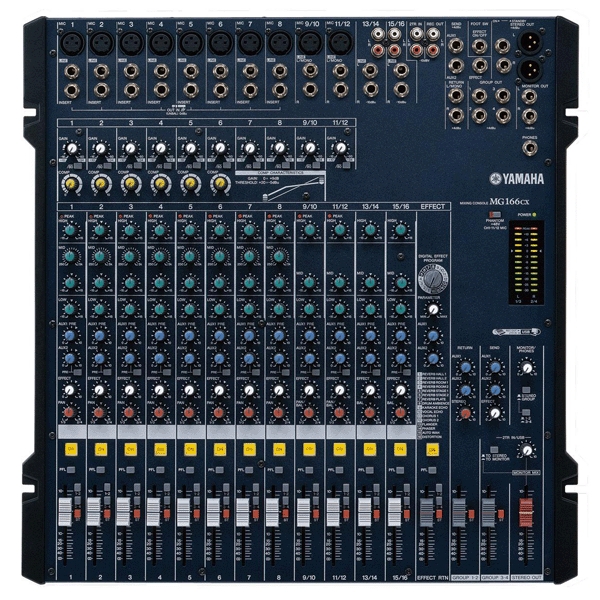Click the stereo LED level meter
Image resolution: width=600 pixels, height=600 pixels.
[x=526, y=263]
